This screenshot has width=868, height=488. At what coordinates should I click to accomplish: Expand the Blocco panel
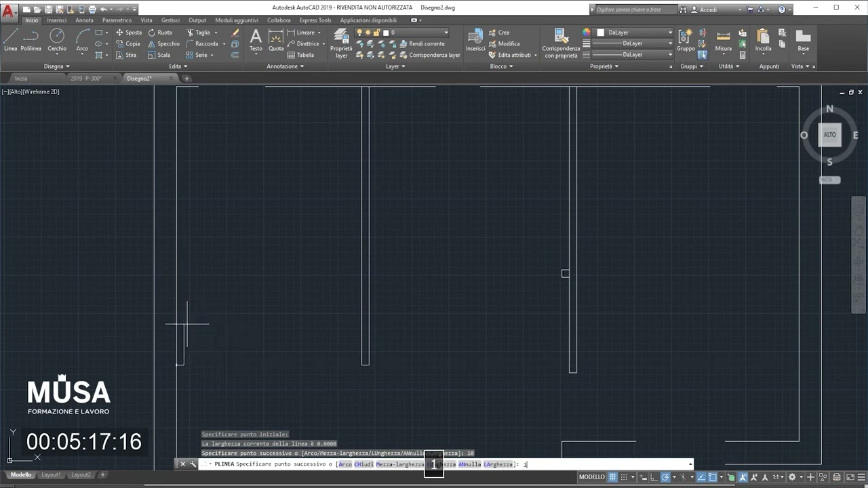coord(502,66)
